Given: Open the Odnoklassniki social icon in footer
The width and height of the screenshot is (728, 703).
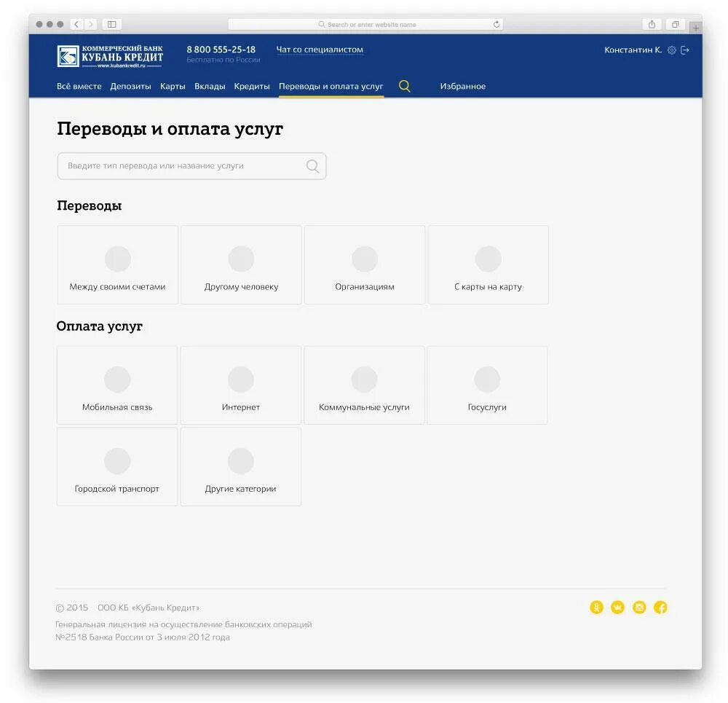Looking at the screenshot, I should [x=597, y=606].
